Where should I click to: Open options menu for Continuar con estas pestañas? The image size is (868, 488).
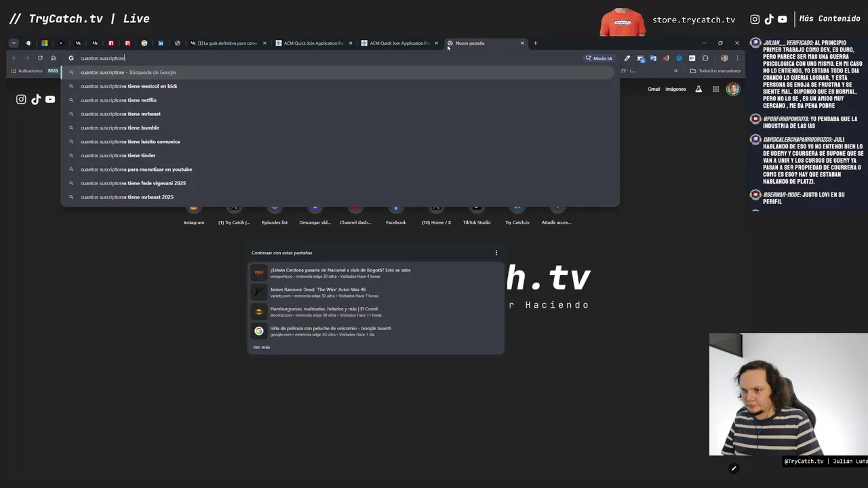496,253
